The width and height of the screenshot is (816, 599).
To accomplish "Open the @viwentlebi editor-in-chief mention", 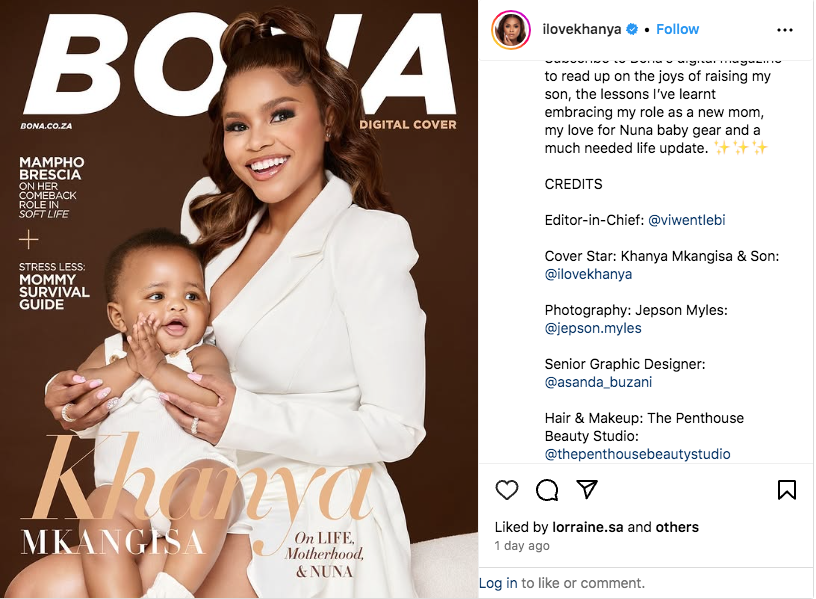I will coord(686,220).
